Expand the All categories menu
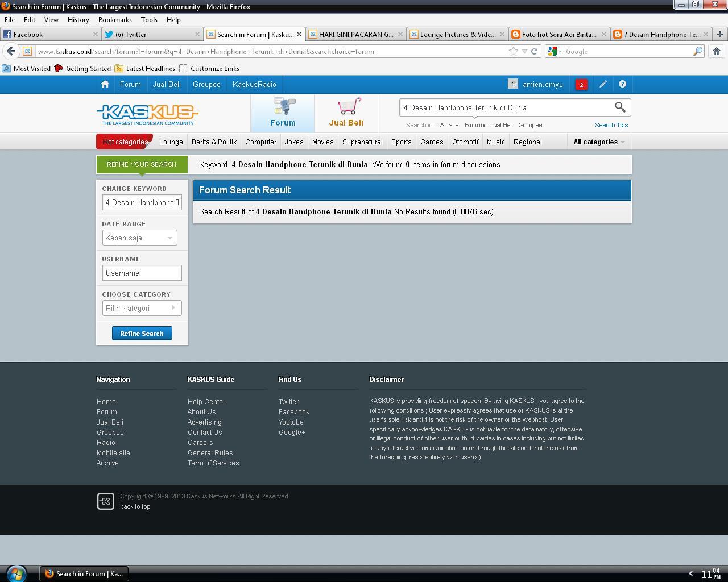The height and width of the screenshot is (582, 728). click(599, 142)
